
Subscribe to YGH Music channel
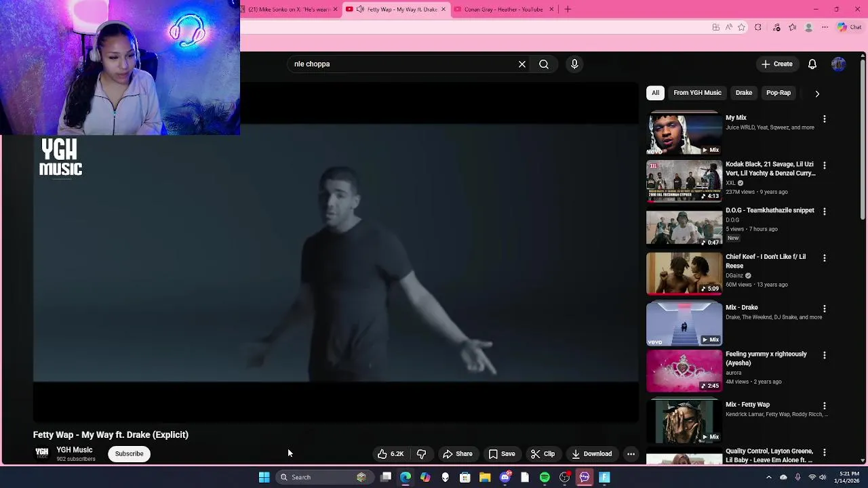(129, 454)
